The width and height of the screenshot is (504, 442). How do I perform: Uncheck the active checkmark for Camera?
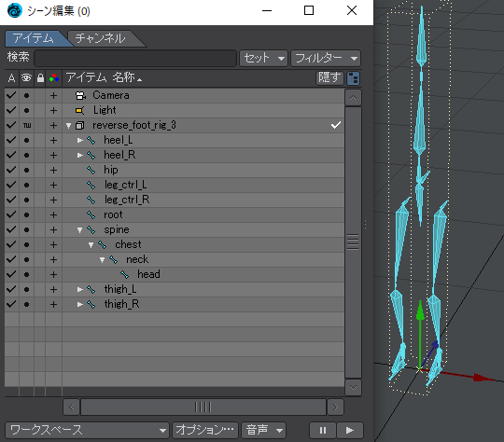pos(11,95)
